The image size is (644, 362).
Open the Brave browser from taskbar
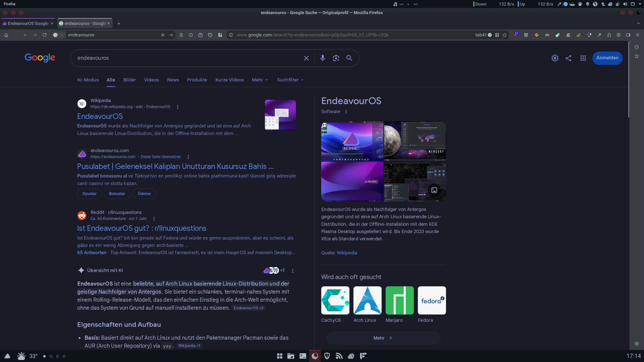click(x=327, y=356)
